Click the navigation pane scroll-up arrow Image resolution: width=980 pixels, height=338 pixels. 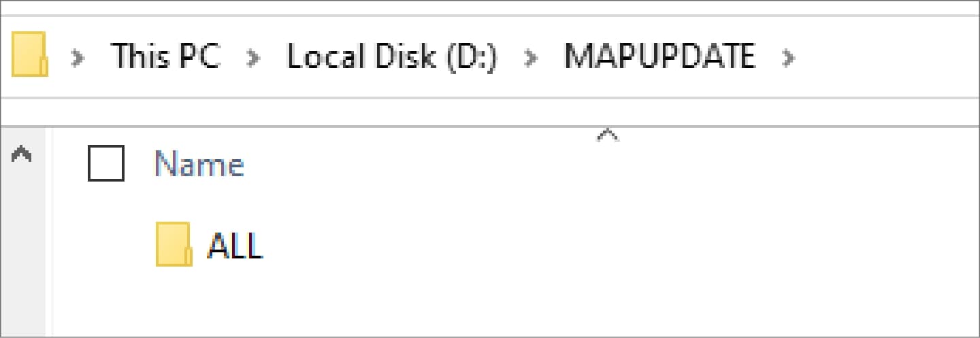[22, 154]
